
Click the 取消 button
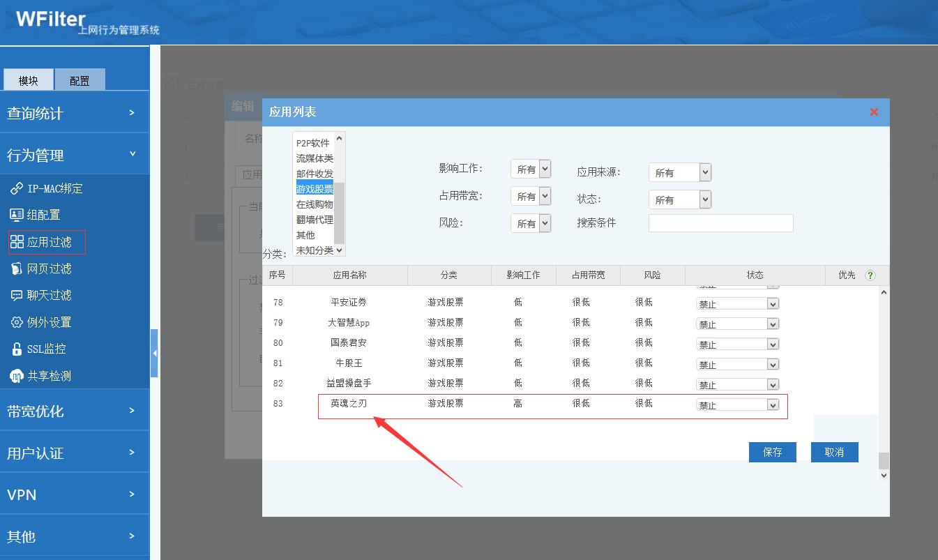pyautogui.click(x=834, y=452)
